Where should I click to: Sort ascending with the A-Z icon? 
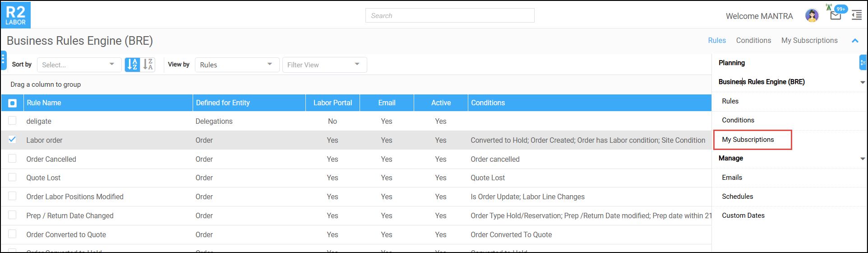[x=132, y=65]
